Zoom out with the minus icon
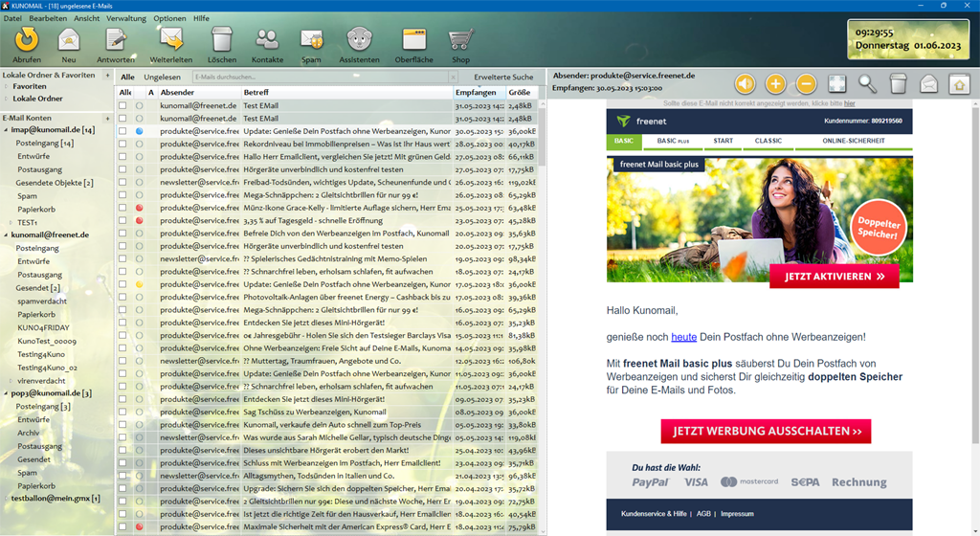This screenshot has width=980, height=536. pos(806,83)
